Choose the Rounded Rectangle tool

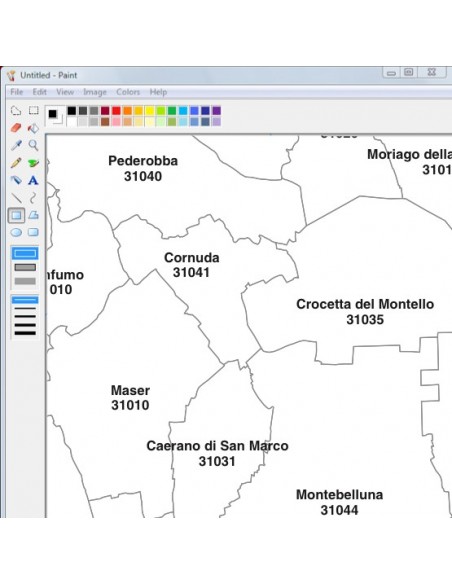point(34,232)
